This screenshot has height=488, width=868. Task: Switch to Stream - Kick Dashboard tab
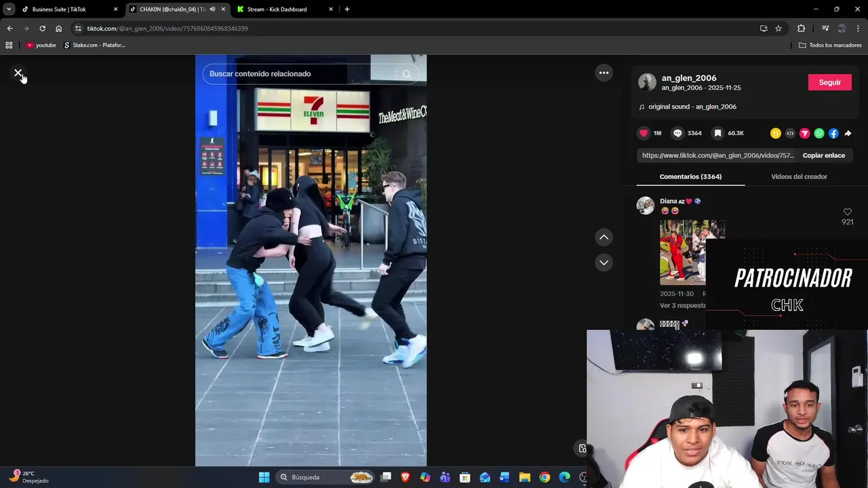[285, 9]
